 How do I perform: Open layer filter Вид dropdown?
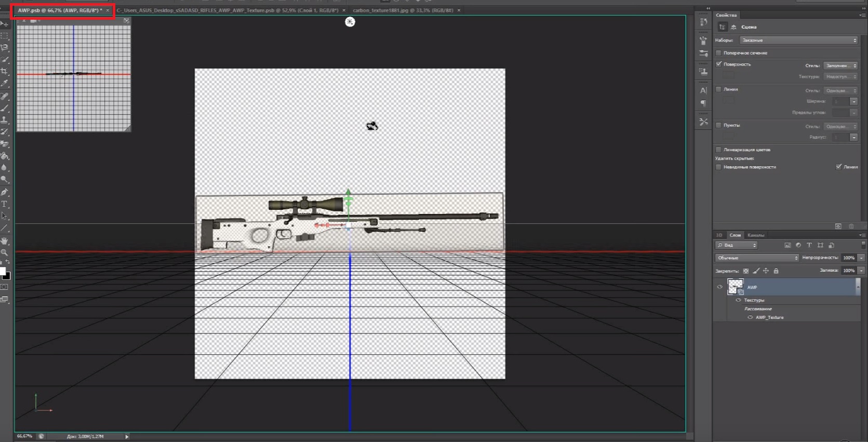[737, 245]
